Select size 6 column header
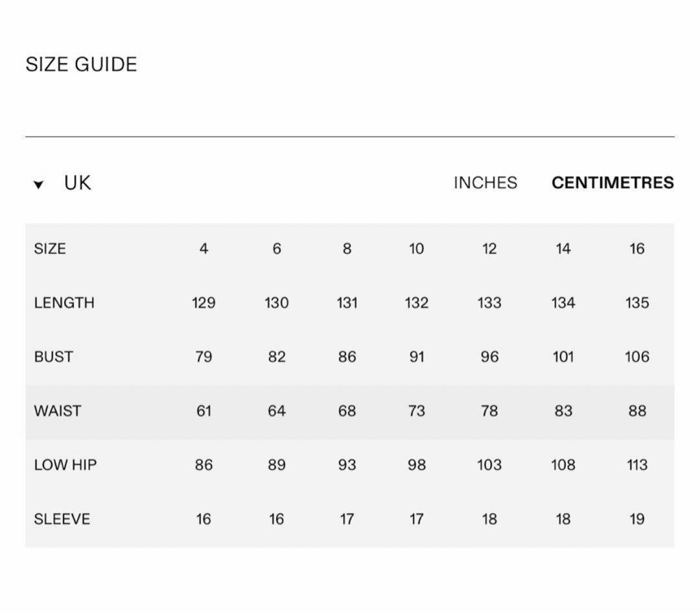This screenshot has height=614, width=700. (x=277, y=249)
